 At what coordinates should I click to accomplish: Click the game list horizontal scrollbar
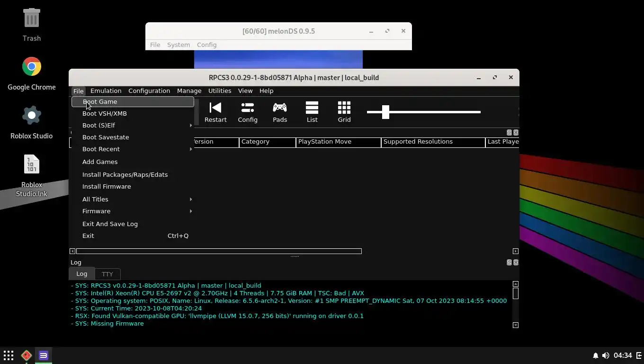coord(219,251)
